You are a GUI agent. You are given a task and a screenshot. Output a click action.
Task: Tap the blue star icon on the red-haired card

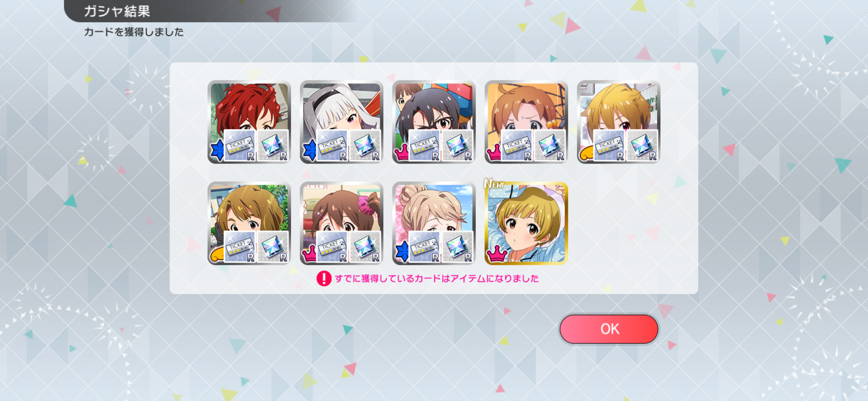click(x=217, y=150)
